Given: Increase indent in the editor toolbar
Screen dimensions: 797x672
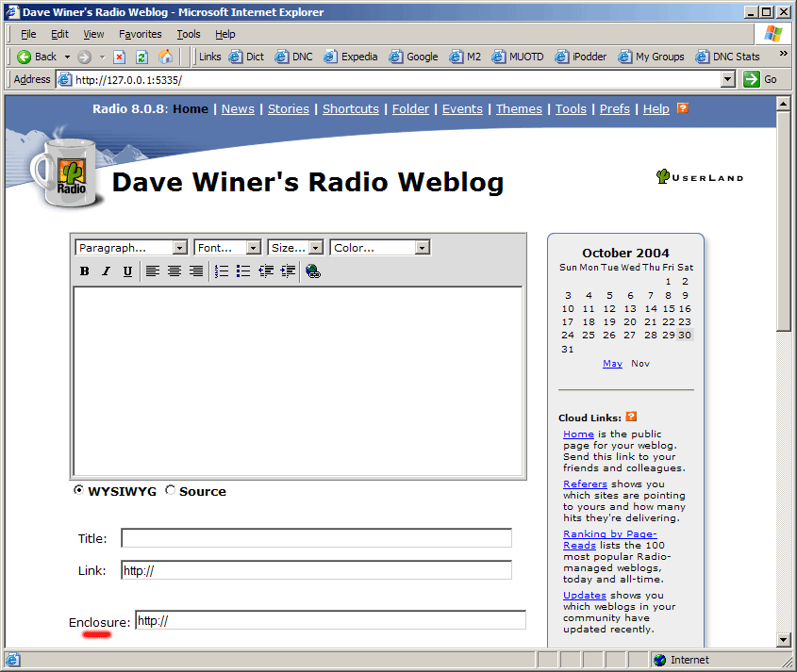Looking at the screenshot, I should pos(288,271).
